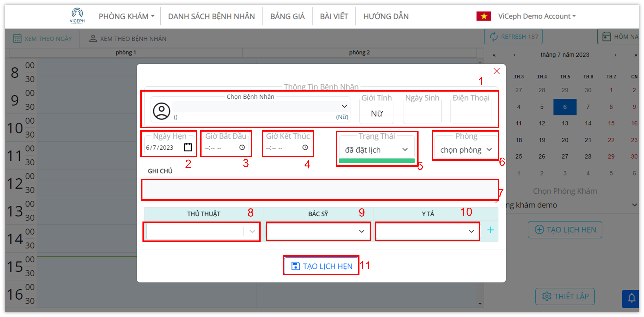Open the Phòng chọn phòng dropdown
644x317 pixels.
pos(466,150)
